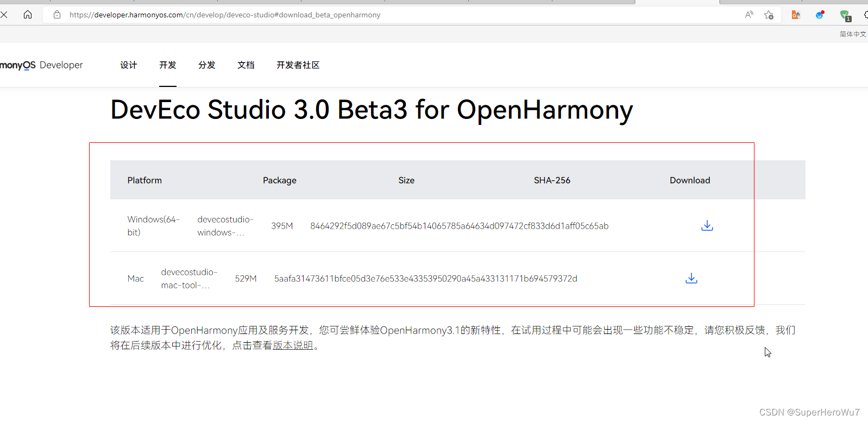
Task: Open the 分发 menu
Action: coord(207,65)
